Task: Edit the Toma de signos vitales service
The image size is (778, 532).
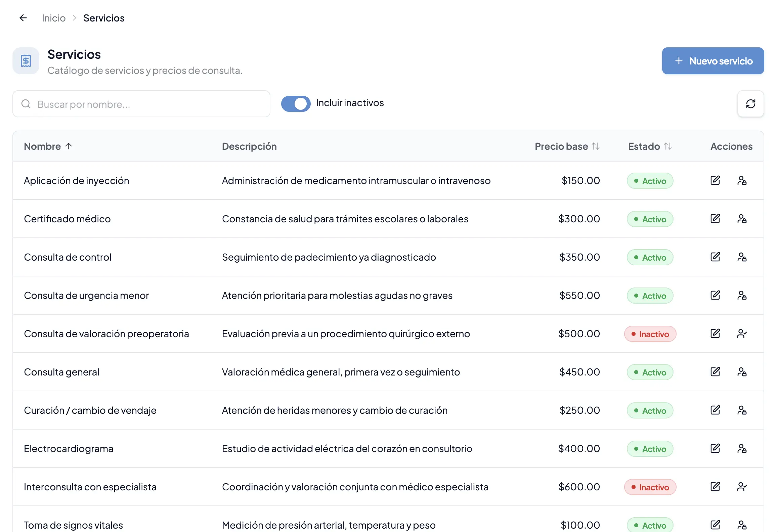Action: pos(715,525)
